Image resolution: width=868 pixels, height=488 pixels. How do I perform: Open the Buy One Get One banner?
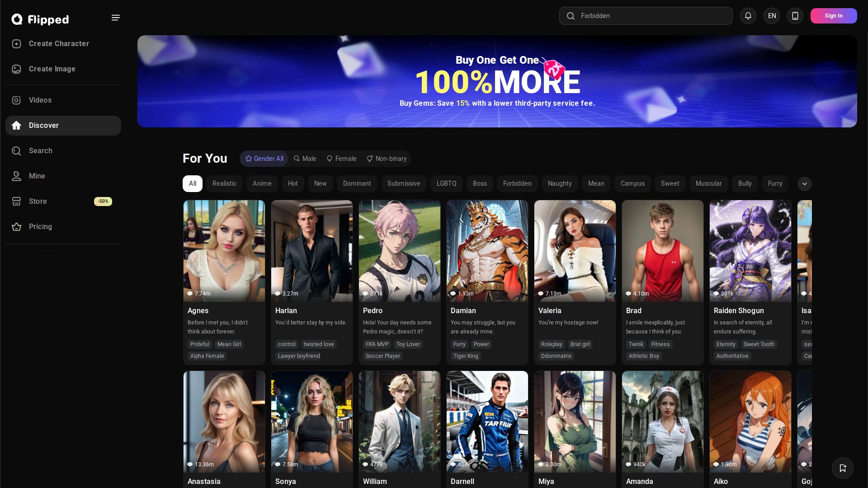tap(497, 81)
